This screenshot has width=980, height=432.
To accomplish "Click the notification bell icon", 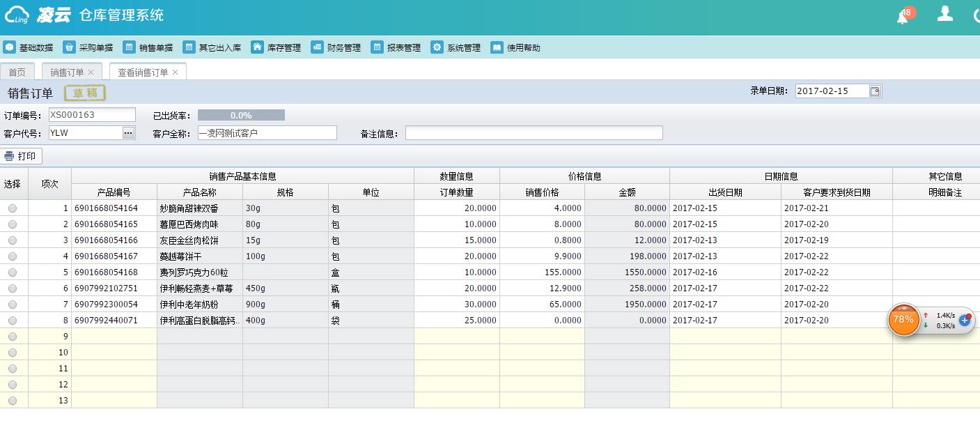I will tap(903, 17).
